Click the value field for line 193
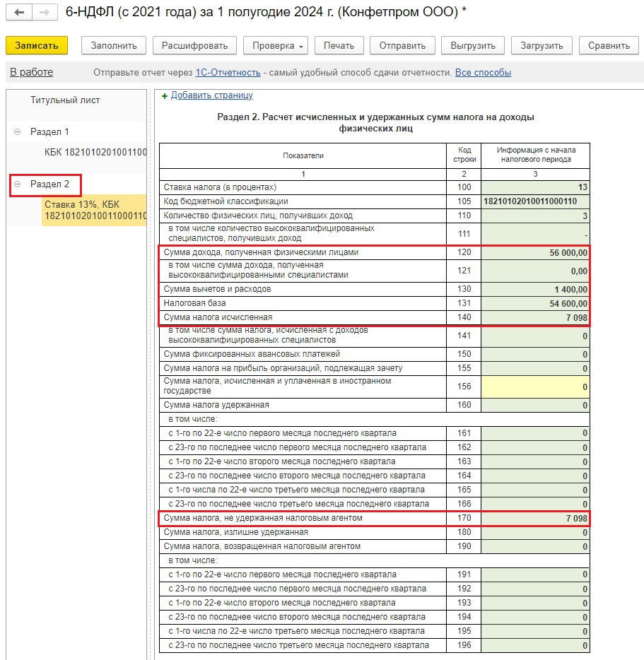Image resolution: width=644 pixels, height=660 pixels. coord(535,603)
